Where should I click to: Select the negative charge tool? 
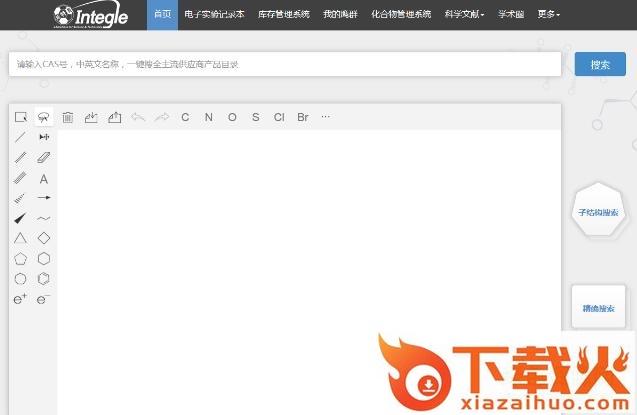click(x=43, y=299)
